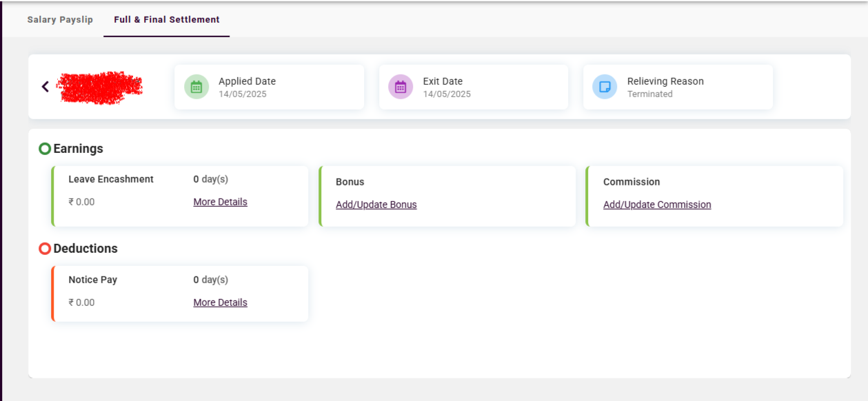The height and width of the screenshot is (401, 868).
Task: Click the green Applied Date calendar icon
Action: click(196, 87)
